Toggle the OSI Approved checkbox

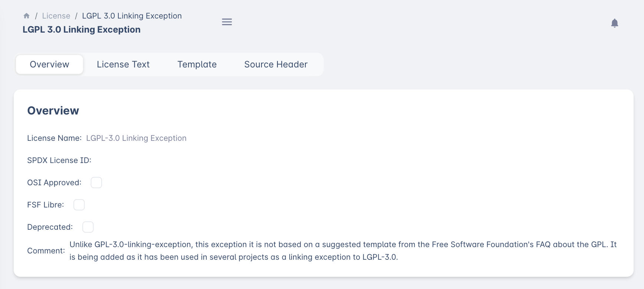coord(96,183)
